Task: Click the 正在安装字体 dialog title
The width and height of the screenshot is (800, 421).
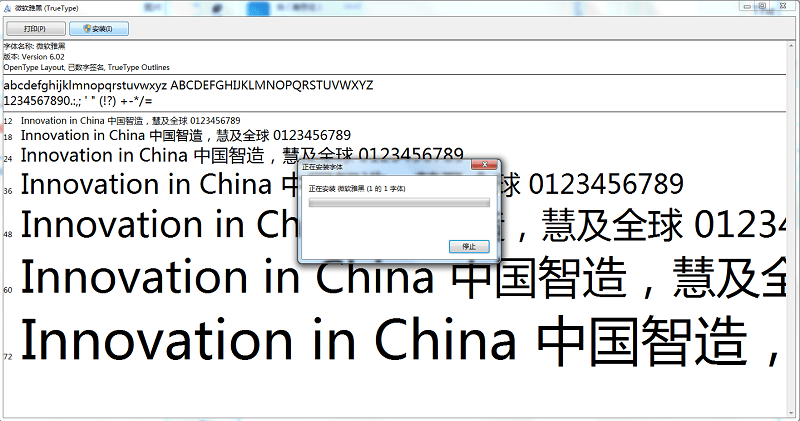Action: [x=322, y=167]
